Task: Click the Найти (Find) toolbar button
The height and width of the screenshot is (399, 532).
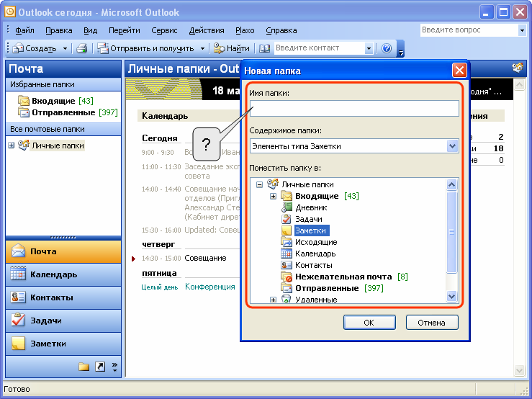Action: click(x=231, y=48)
